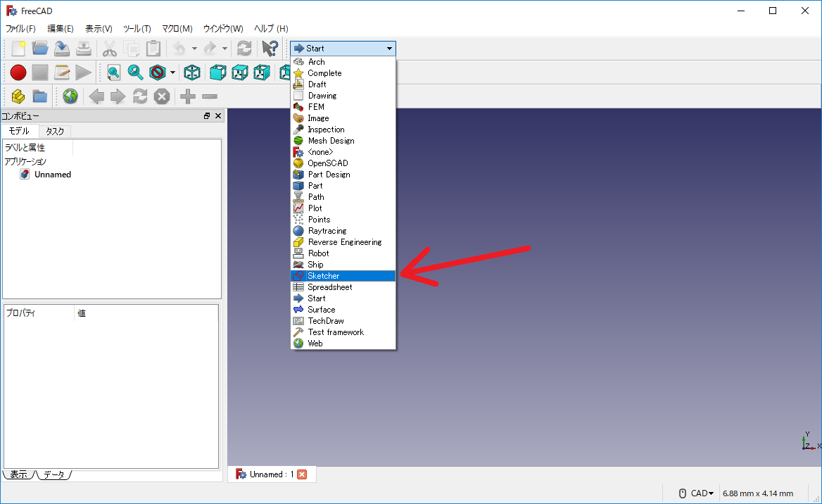Click the Open file folder icon
Image resolution: width=822 pixels, height=504 pixels.
[x=40, y=49]
